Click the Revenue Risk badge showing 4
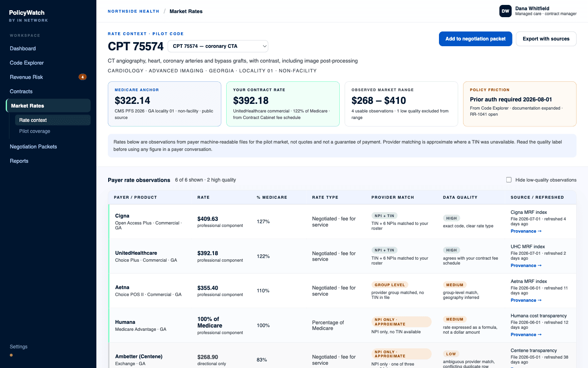The width and height of the screenshot is (588, 368). (x=82, y=77)
